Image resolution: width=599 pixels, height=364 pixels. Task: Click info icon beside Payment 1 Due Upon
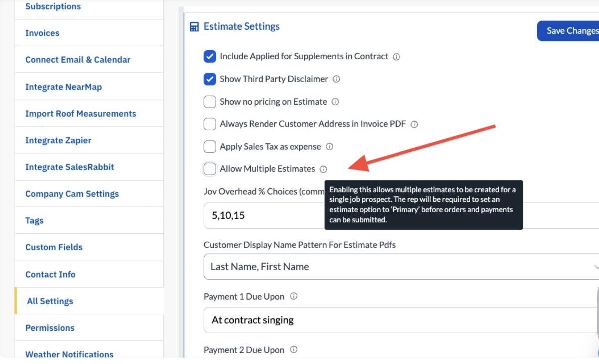click(x=294, y=296)
